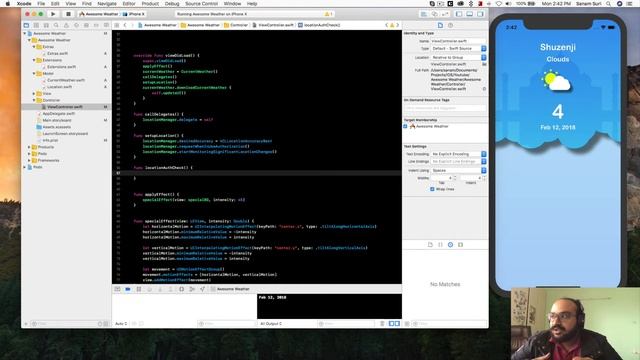Screen dimensions: 640x360
Task: Pause program execution in debug bar
Action: pyautogui.click(x=139, y=289)
